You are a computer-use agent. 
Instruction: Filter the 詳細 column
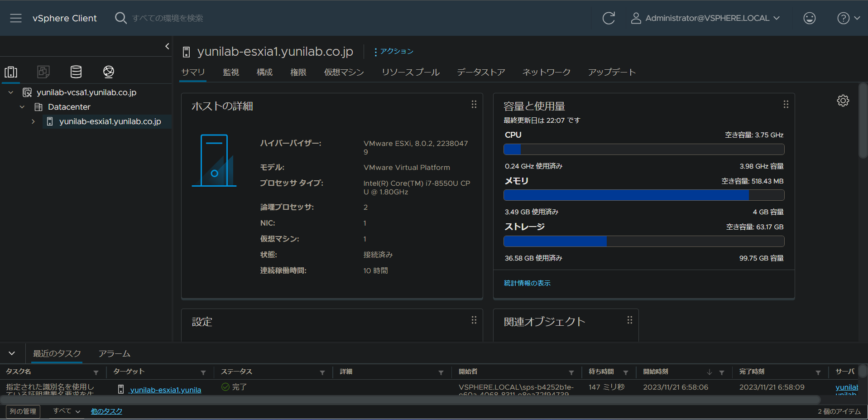441,372
